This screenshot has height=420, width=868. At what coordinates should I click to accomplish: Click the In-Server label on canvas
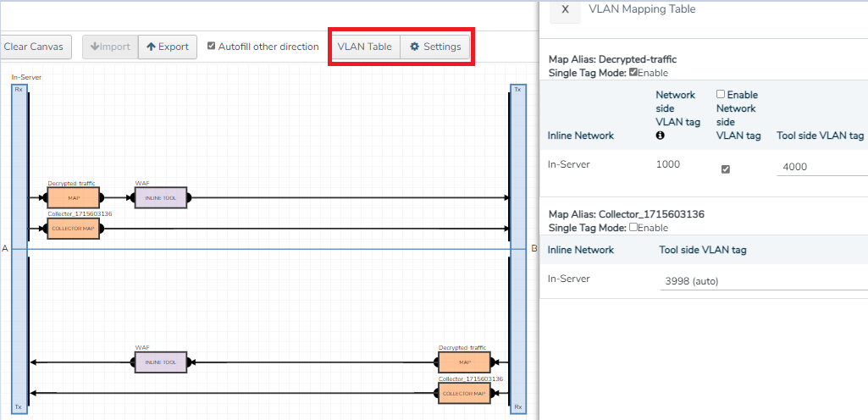click(26, 77)
